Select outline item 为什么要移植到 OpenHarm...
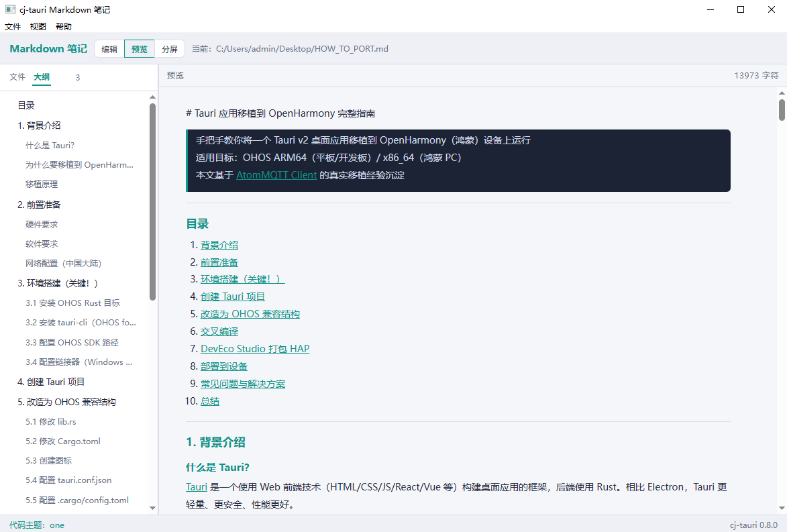This screenshot has height=532, width=787. click(x=79, y=164)
